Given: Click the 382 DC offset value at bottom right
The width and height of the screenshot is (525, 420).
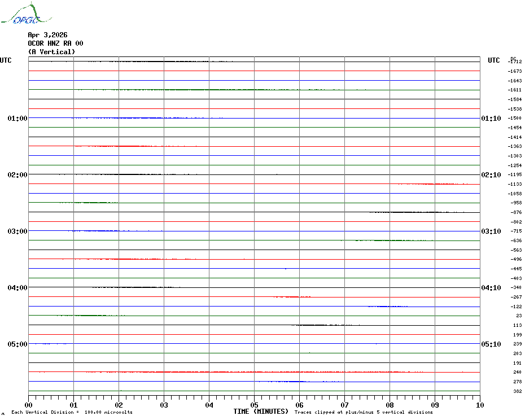Looking at the screenshot, I should 517,391.
